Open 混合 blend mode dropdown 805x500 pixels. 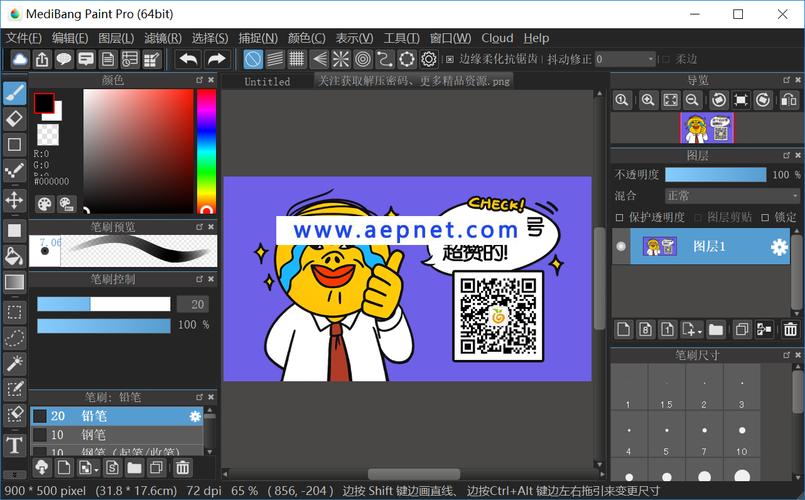(x=733, y=196)
